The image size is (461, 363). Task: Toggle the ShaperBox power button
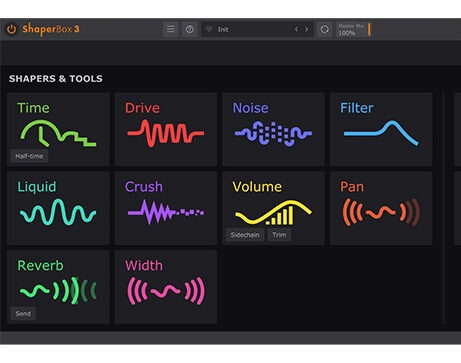(12, 29)
